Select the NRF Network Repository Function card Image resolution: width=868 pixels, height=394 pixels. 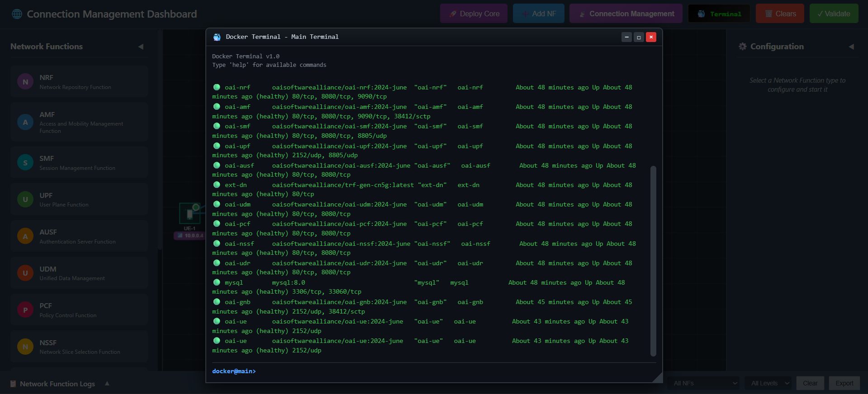tap(79, 82)
